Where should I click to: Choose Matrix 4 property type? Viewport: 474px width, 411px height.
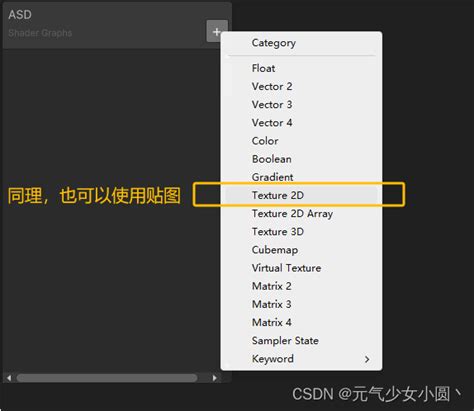pos(301,322)
